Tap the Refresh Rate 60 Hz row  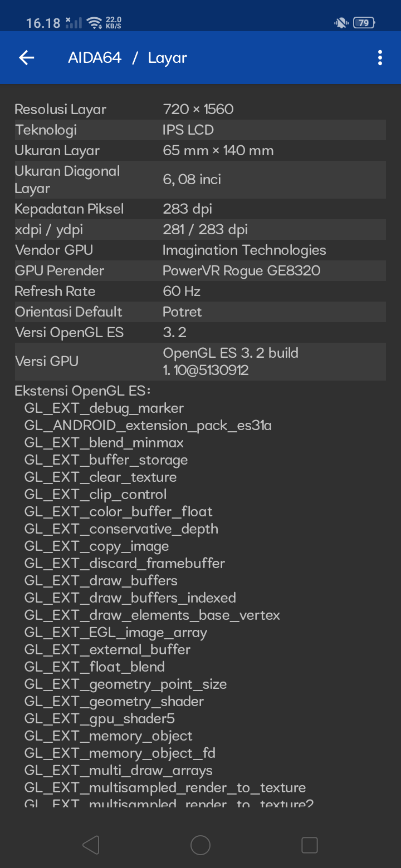pos(200,291)
